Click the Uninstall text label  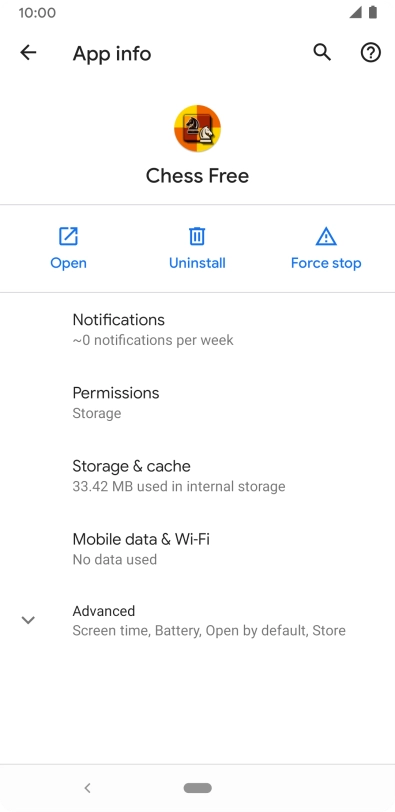tap(197, 263)
